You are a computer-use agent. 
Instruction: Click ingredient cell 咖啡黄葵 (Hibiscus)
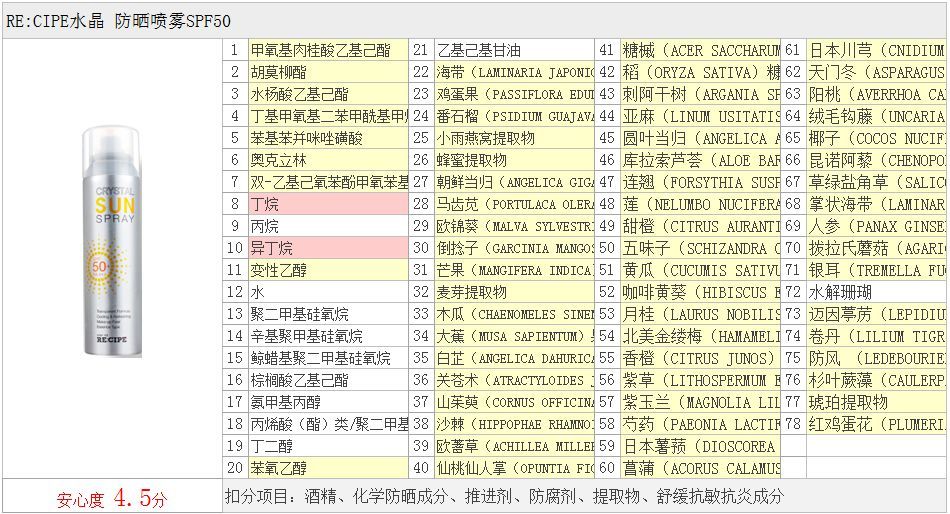700,292
